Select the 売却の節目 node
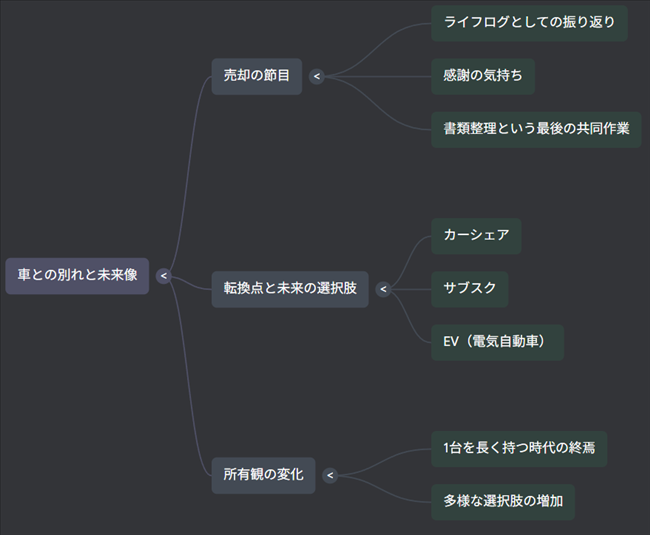Image resolution: width=650 pixels, height=535 pixels. coord(256,76)
